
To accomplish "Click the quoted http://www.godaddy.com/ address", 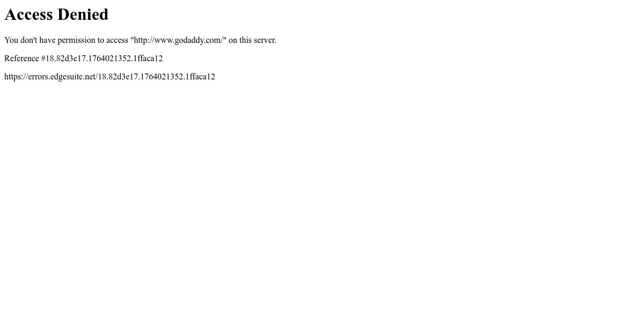I will [x=178, y=40].
